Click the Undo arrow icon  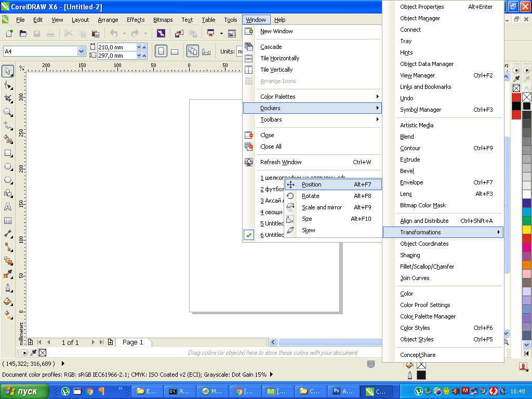(x=114, y=33)
